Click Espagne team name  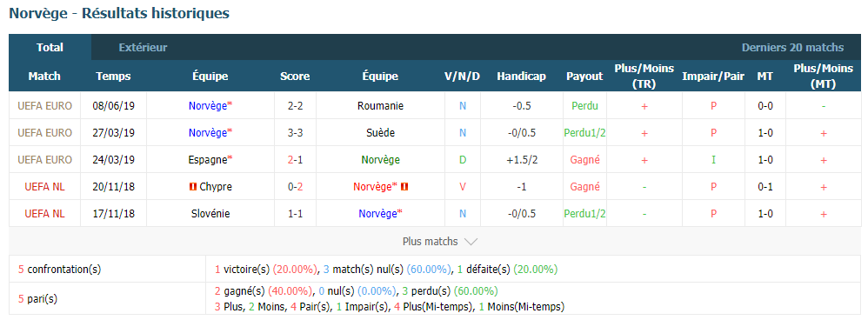click(208, 160)
